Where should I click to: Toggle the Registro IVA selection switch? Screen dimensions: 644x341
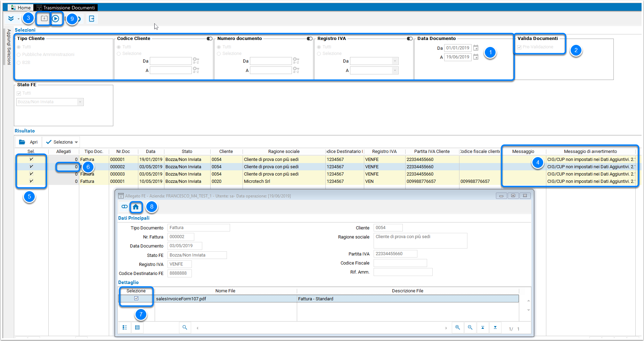pyautogui.click(x=410, y=39)
